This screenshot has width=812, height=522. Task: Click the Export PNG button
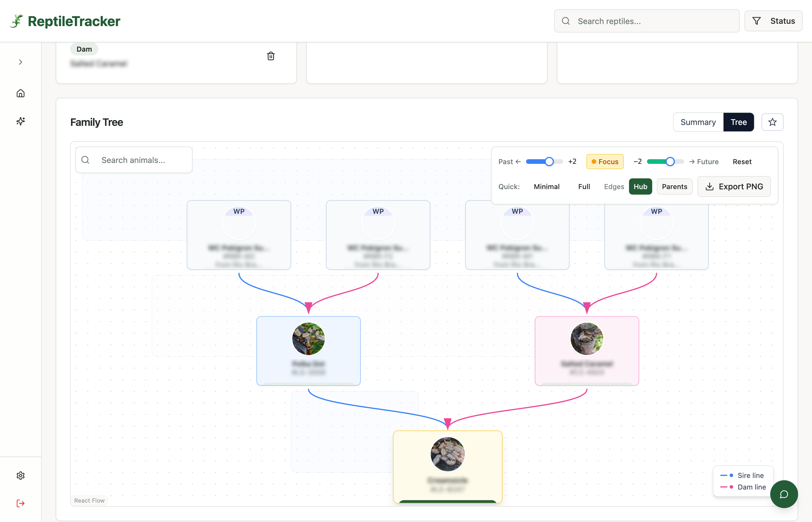click(734, 186)
